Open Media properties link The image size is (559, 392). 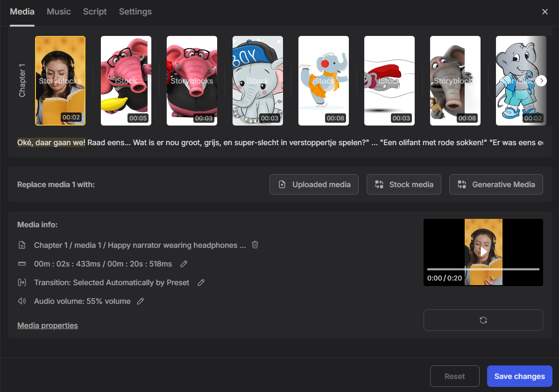(48, 325)
